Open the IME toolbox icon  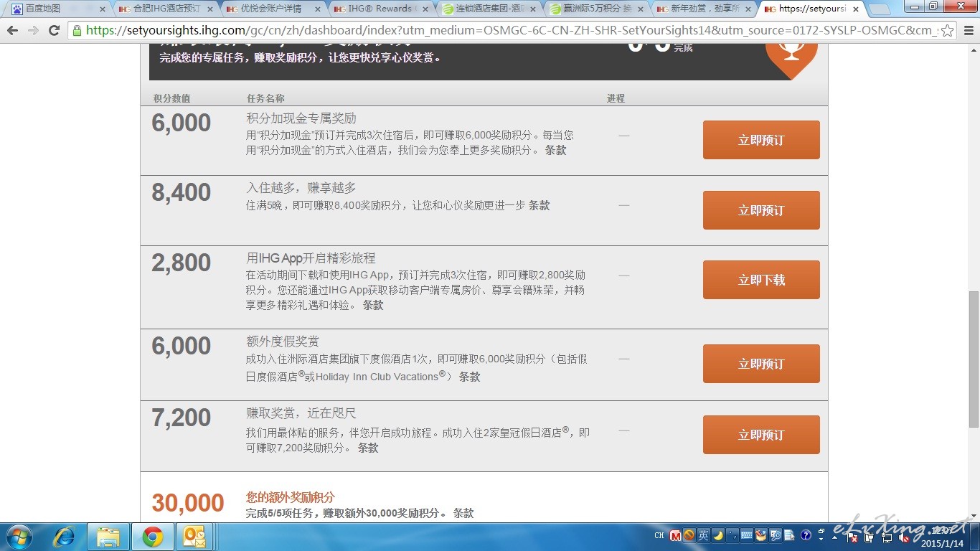pyautogui.click(x=760, y=535)
